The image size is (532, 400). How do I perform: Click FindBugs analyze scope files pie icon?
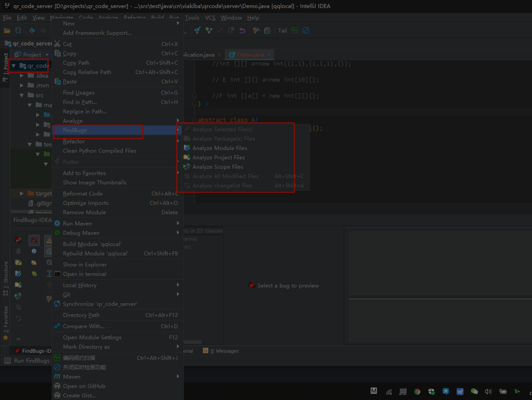point(18,296)
